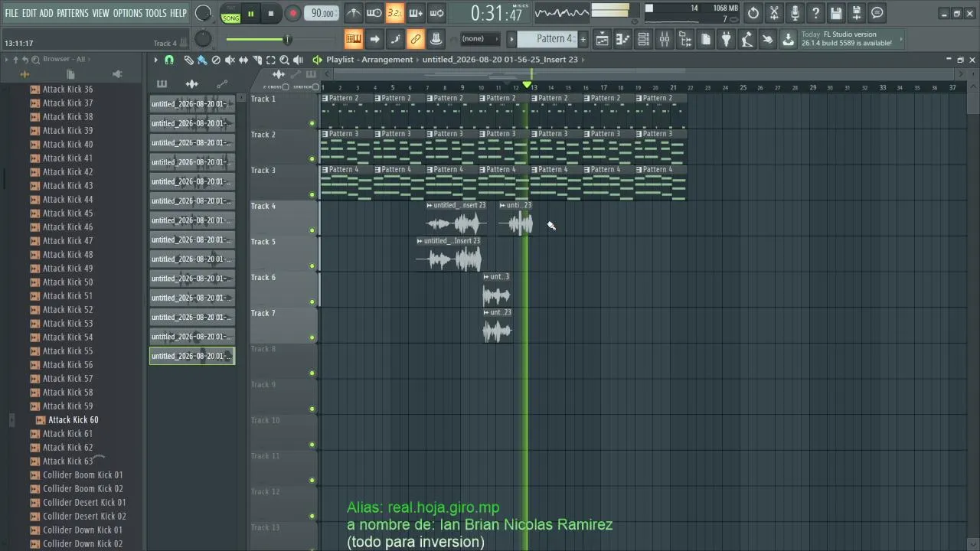Open the Playlist view icon
The width and height of the screenshot is (980, 551).
[603, 39]
